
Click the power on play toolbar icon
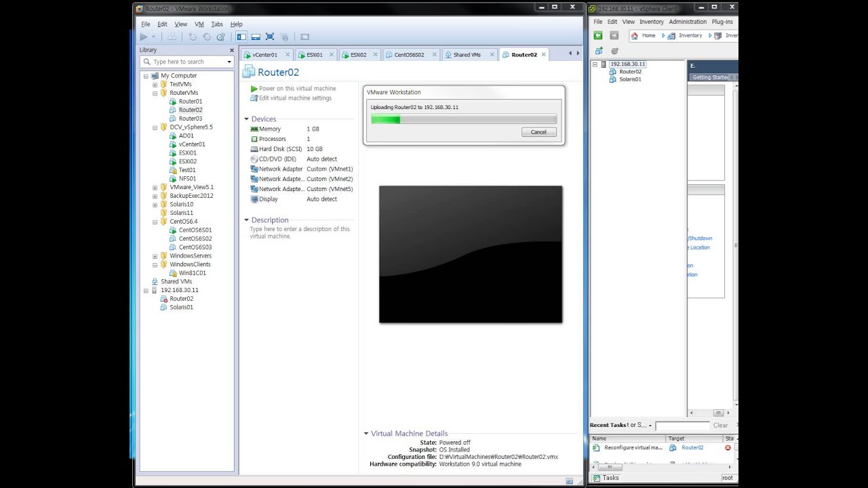coord(144,37)
